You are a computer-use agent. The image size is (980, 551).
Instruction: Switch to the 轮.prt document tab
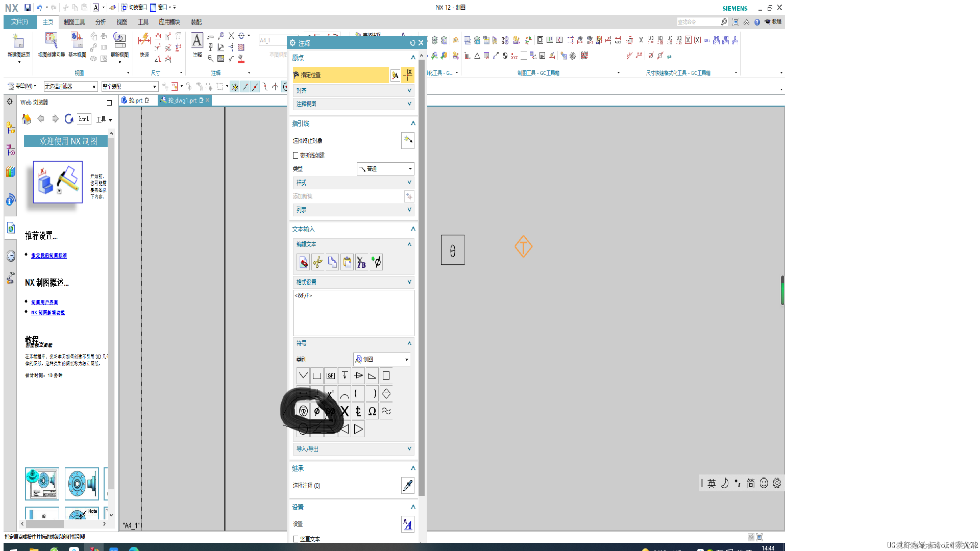(x=135, y=101)
